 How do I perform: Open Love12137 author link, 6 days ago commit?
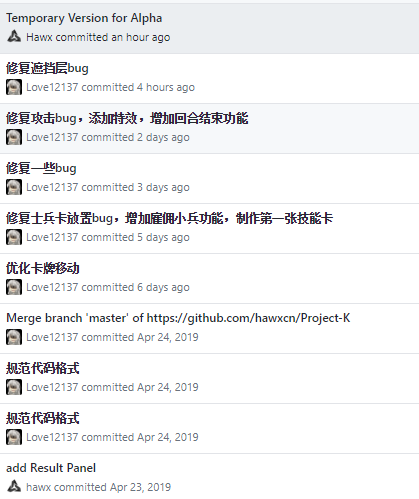tap(52, 287)
